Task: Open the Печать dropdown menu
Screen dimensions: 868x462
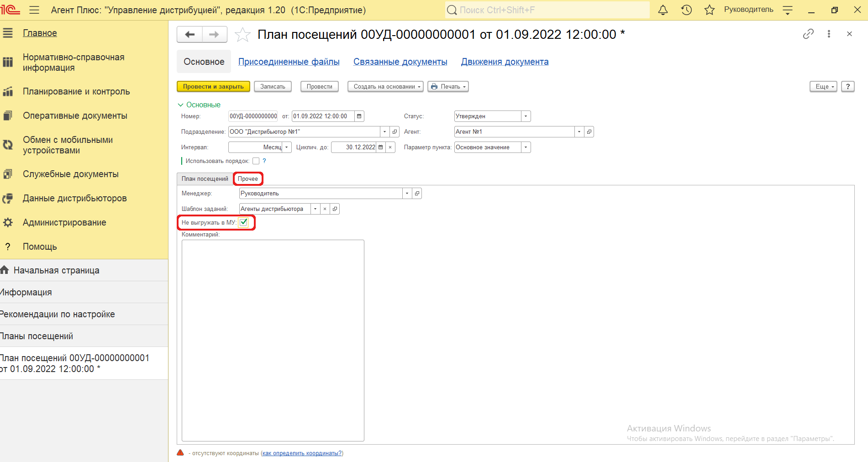Action: [x=448, y=86]
